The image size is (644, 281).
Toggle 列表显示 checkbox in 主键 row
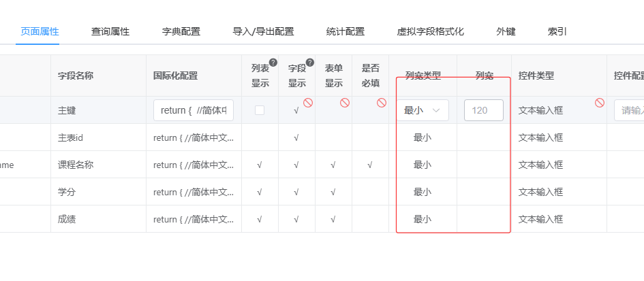(260, 110)
